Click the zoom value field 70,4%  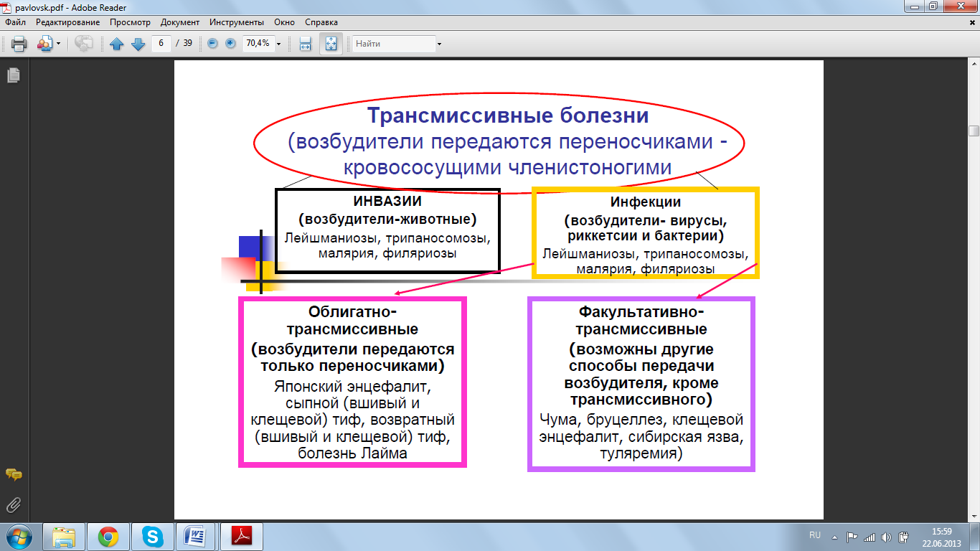click(x=258, y=43)
